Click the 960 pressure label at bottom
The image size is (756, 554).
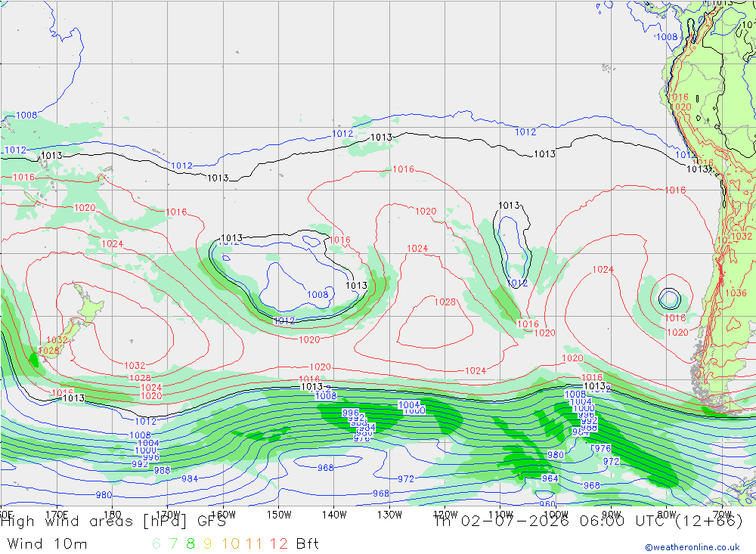tap(547, 504)
